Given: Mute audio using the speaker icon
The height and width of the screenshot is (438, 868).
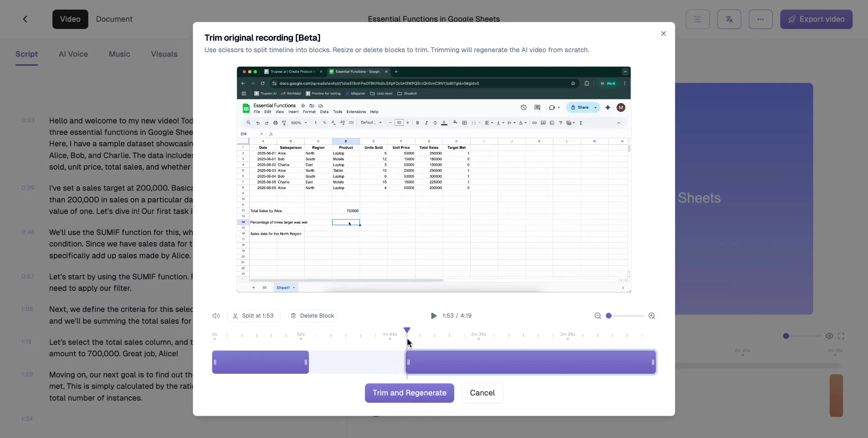Looking at the screenshot, I should pyautogui.click(x=216, y=316).
